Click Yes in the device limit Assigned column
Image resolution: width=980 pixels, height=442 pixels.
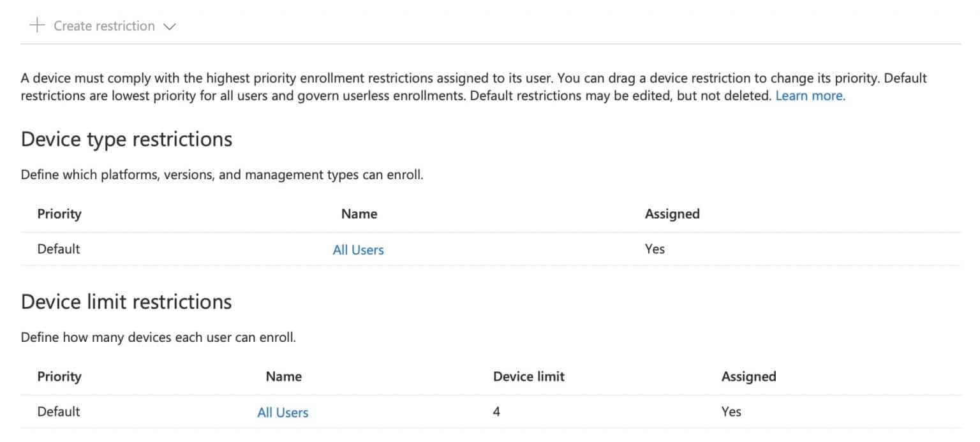click(x=731, y=412)
